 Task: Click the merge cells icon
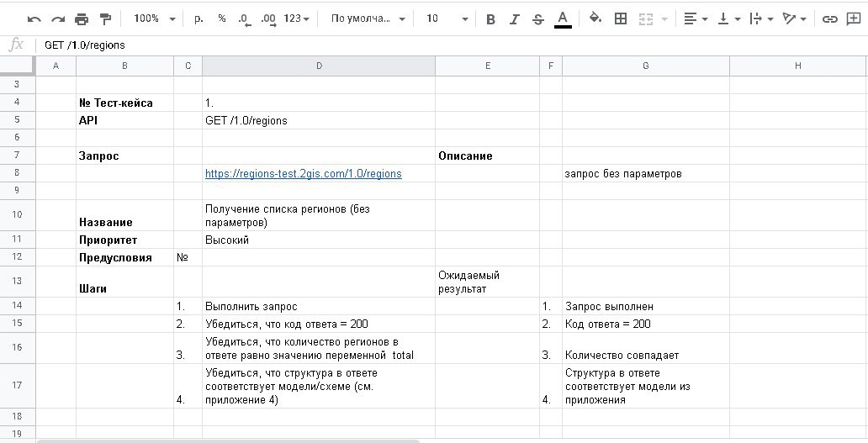[646, 19]
